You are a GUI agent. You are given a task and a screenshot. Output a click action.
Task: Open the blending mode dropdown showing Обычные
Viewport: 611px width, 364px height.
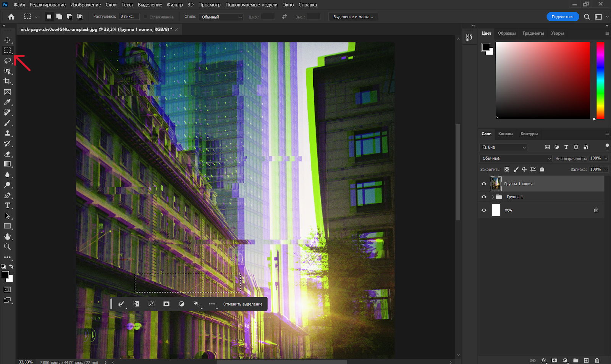515,158
